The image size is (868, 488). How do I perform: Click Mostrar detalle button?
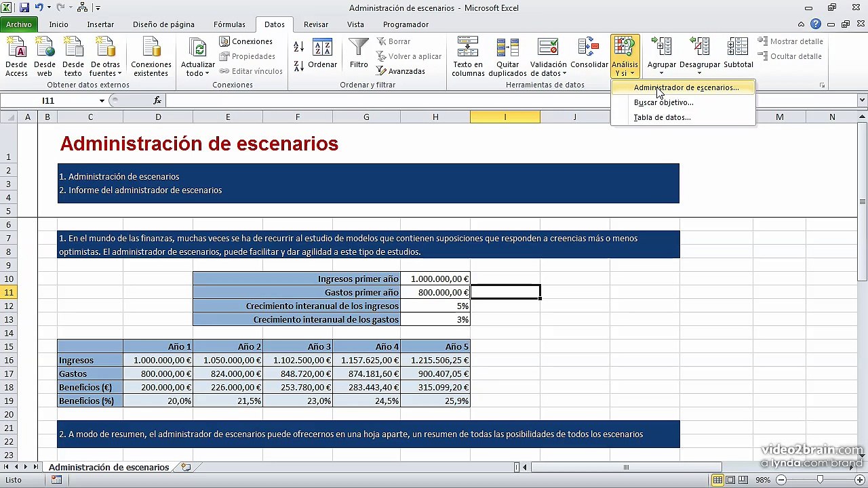(x=790, y=41)
